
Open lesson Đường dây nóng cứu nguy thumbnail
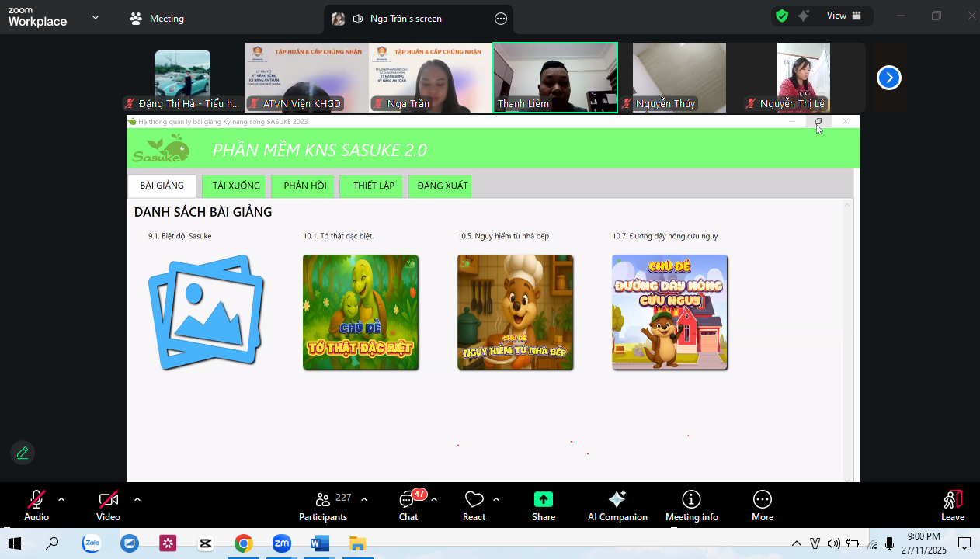tap(669, 312)
